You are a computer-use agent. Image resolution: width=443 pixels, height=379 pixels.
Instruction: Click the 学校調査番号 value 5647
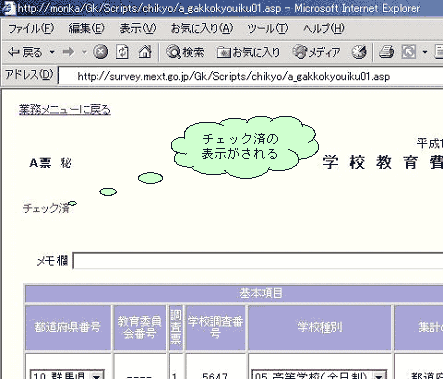coord(215,376)
